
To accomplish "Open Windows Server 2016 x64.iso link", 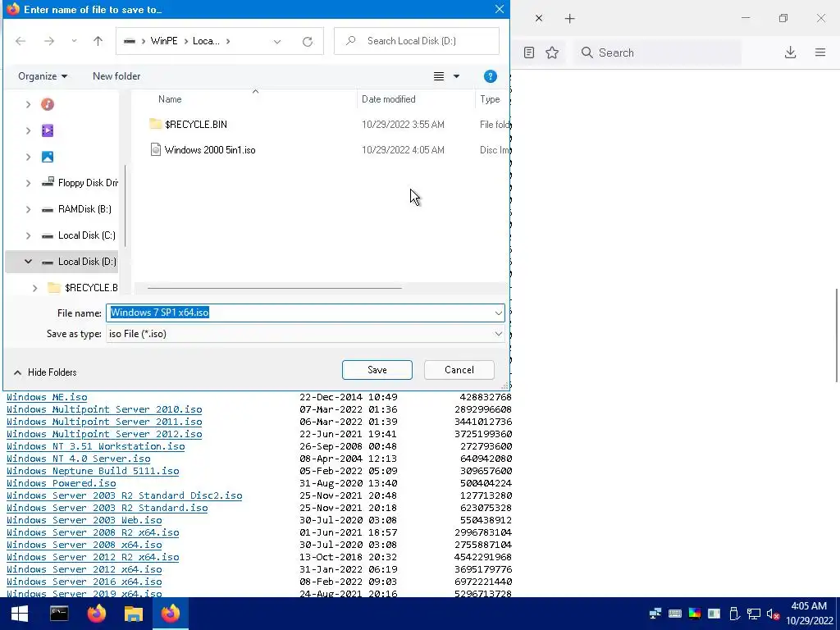I will [84, 582].
